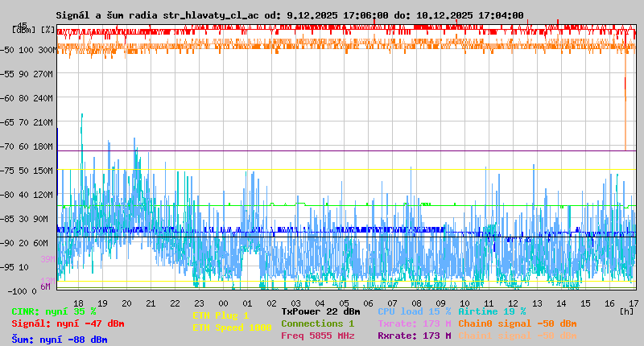Click the yellow horizontal ETH line in chart
644x346 pixels.
point(346,169)
